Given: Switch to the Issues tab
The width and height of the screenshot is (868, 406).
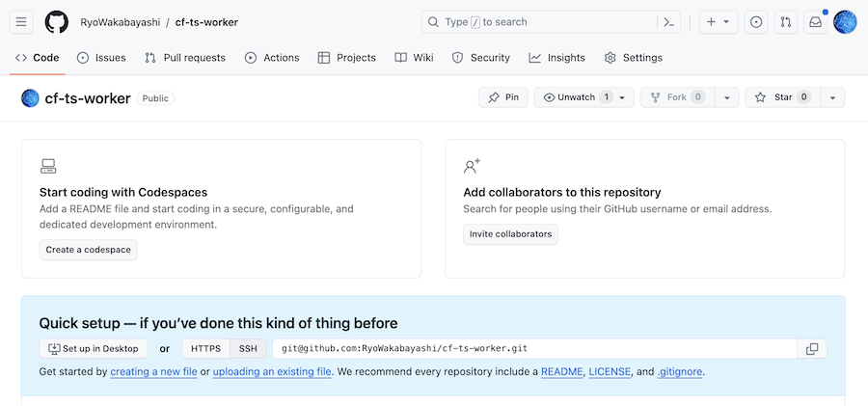Looking at the screenshot, I should pyautogui.click(x=101, y=58).
